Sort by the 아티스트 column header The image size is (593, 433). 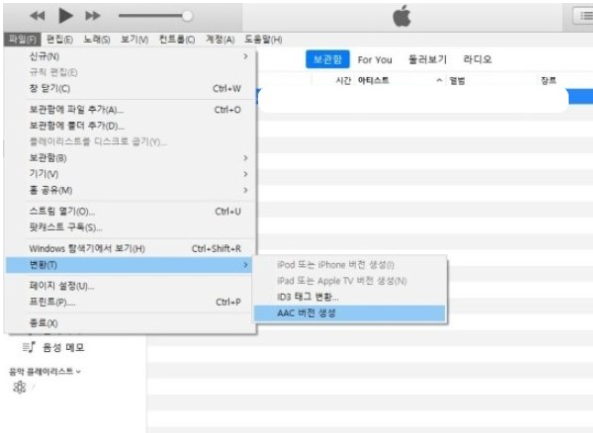click(x=373, y=81)
